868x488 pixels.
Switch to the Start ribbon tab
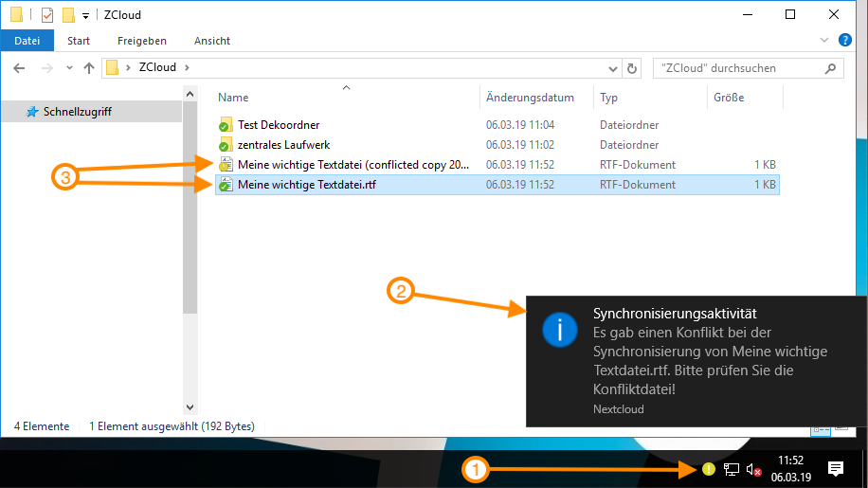[x=79, y=41]
